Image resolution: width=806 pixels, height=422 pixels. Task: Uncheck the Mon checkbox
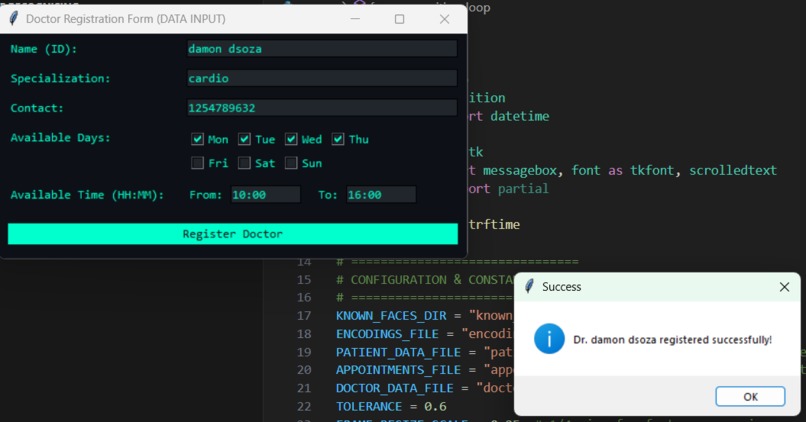point(197,139)
